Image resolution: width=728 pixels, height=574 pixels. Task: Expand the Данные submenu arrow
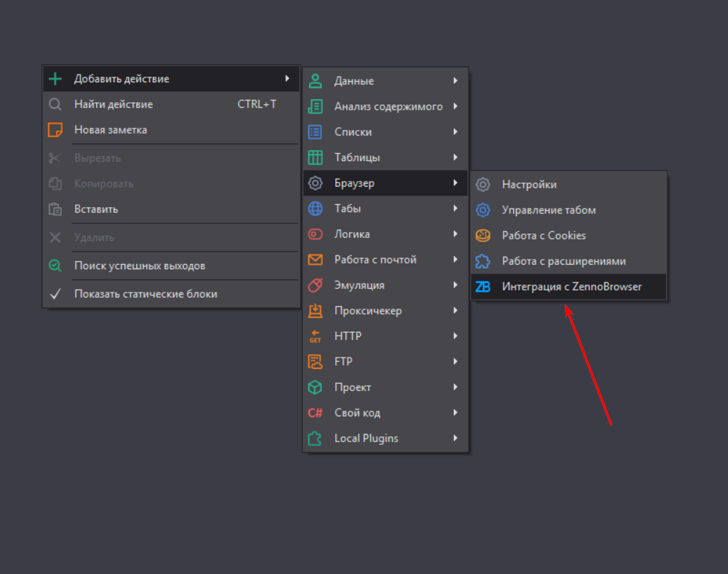pos(455,81)
